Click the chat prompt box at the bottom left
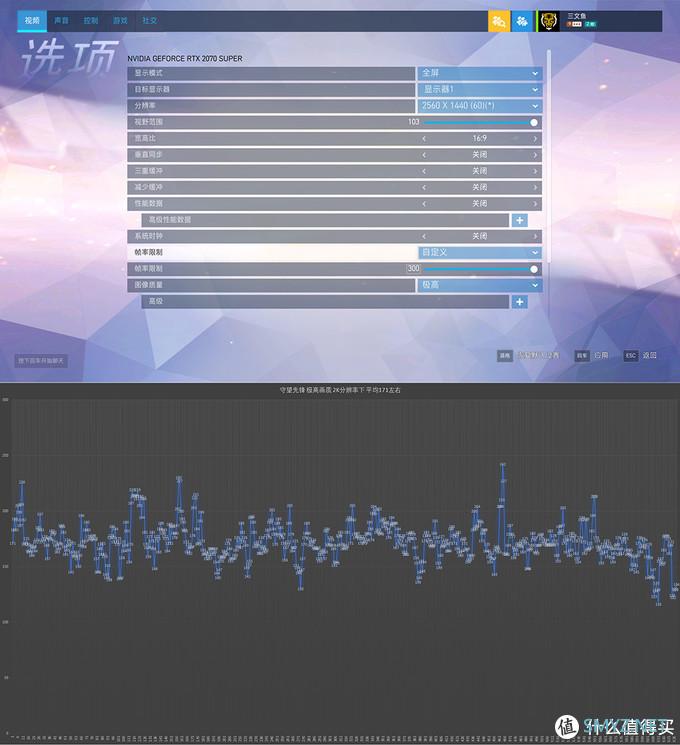The width and height of the screenshot is (680, 745). 41,361
